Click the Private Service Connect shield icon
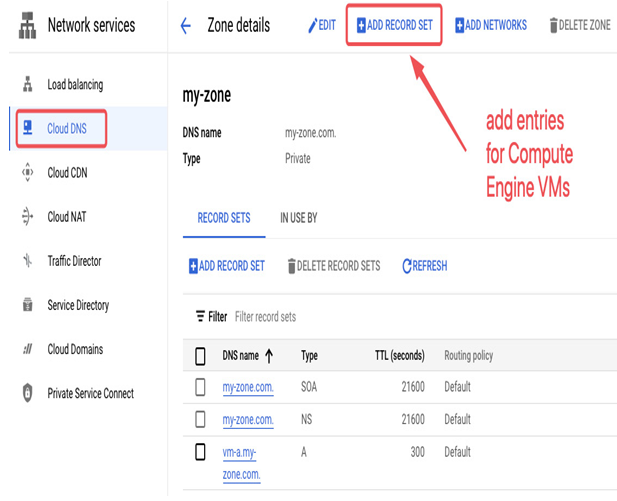The width and height of the screenshot is (617, 501). coord(28,392)
